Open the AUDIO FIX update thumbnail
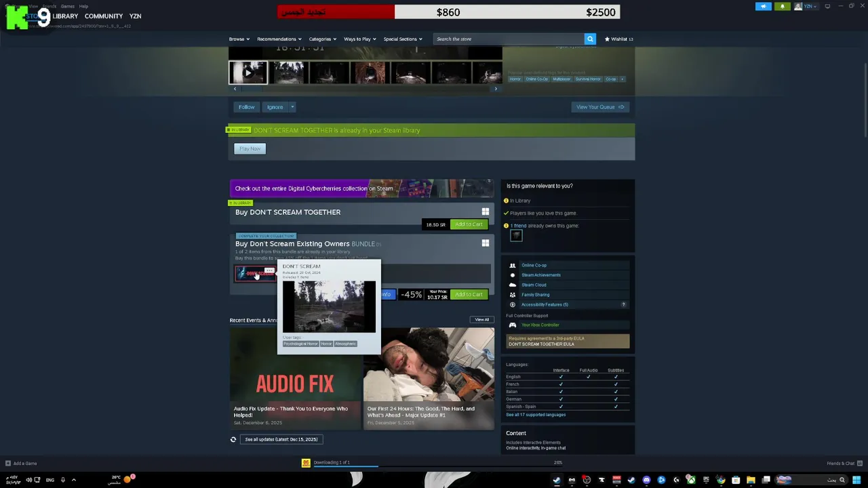 (x=295, y=378)
